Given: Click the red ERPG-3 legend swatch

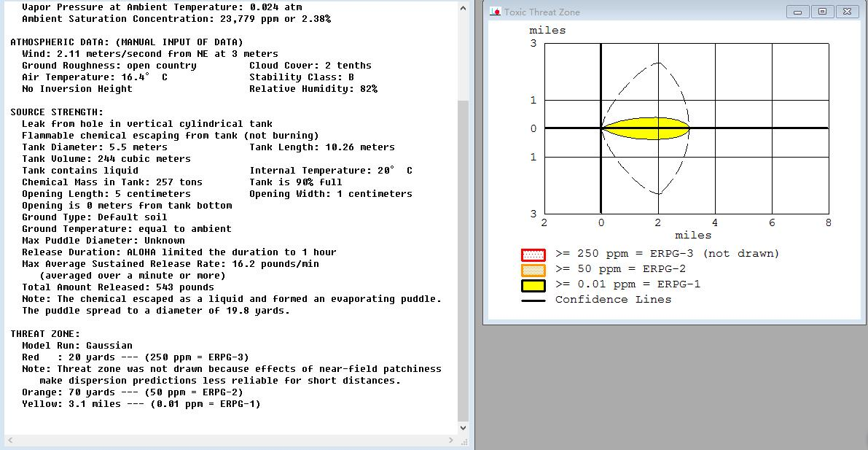Looking at the screenshot, I should point(533,255).
